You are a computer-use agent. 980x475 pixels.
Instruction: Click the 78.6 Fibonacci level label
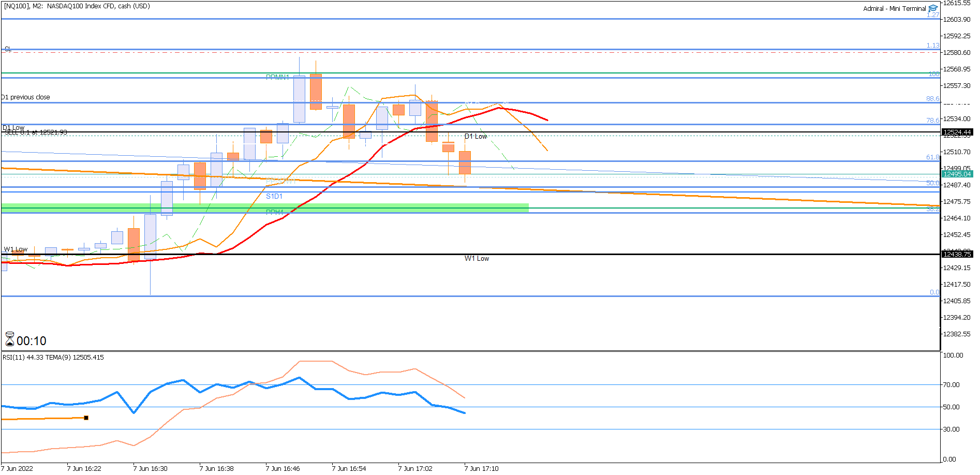(933, 121)
